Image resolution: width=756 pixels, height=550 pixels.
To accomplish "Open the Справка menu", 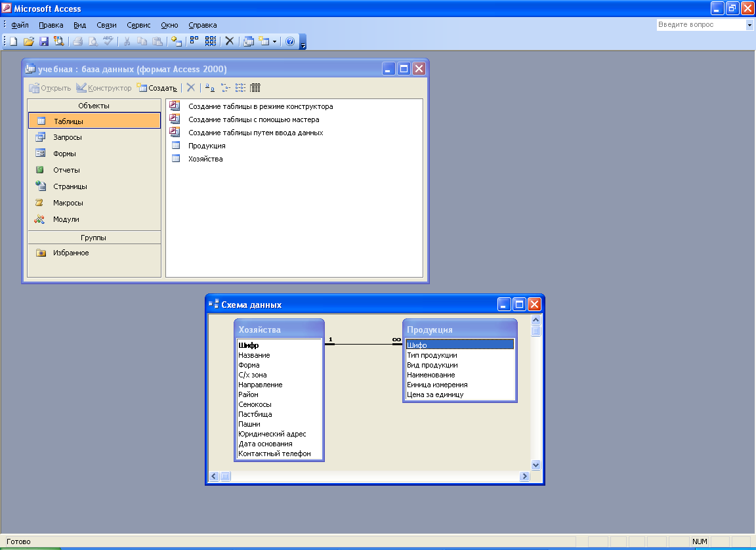I will (x=203, y=25).
